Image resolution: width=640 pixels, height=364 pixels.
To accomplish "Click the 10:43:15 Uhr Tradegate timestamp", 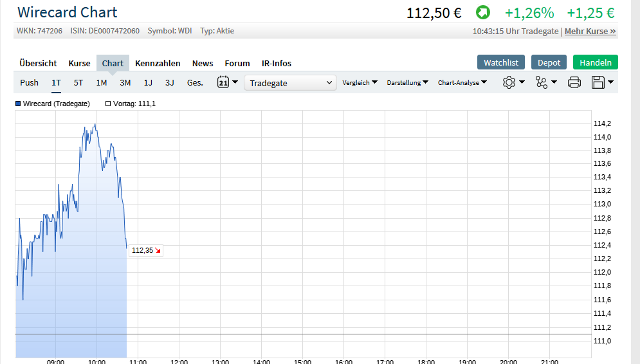I will (x=515, y=31).
